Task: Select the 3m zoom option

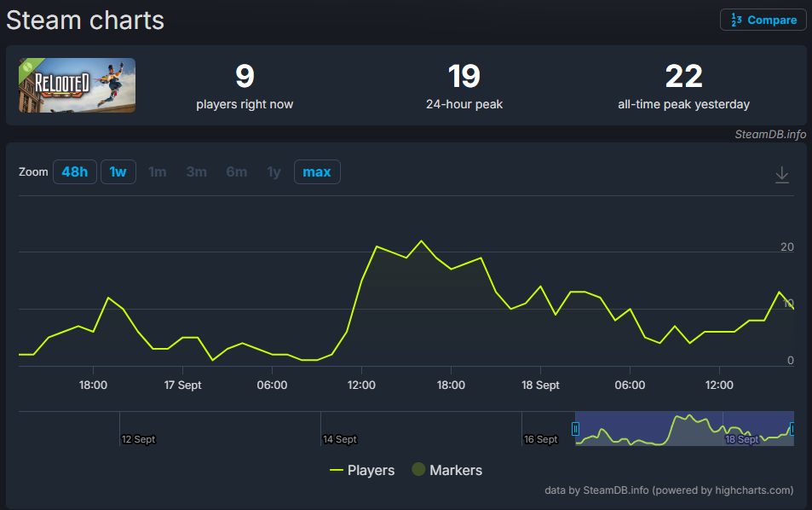Action: point(196,171)
